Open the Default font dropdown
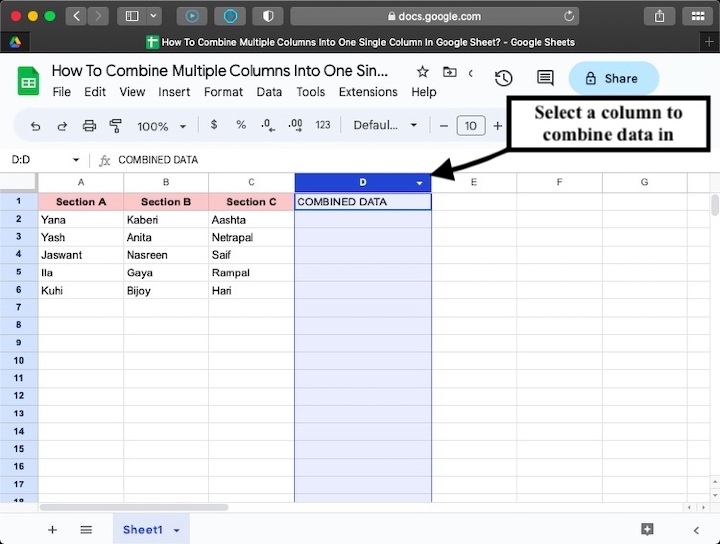Viewport: 720px width, 544px height. tap(386, 126)
